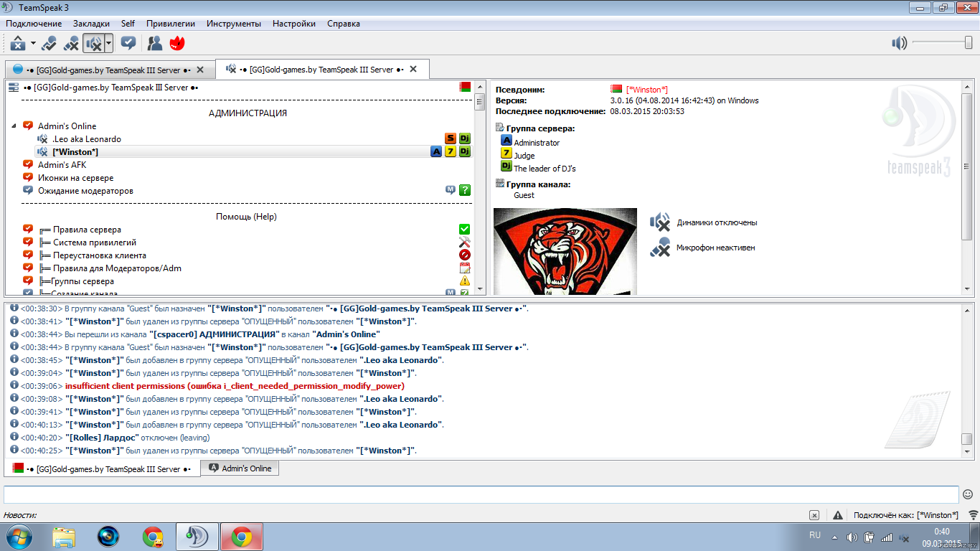Click the disconnect from server toolbar icon
980x551 pixels.
[x=18, y=44]
